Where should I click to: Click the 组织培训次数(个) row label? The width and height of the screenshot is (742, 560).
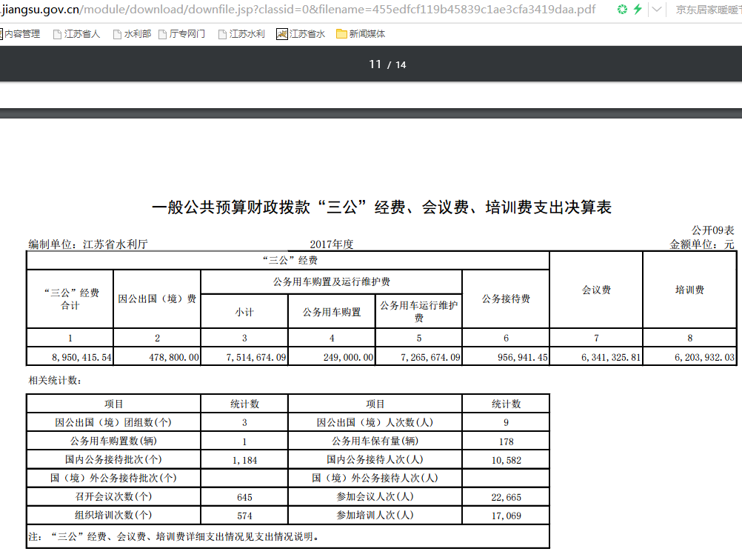[113, 515]
